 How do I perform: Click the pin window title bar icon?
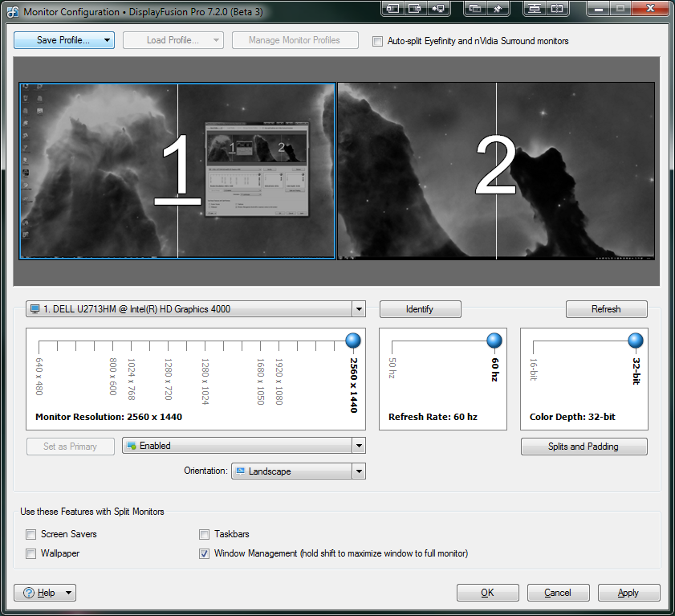click(498, 9)
